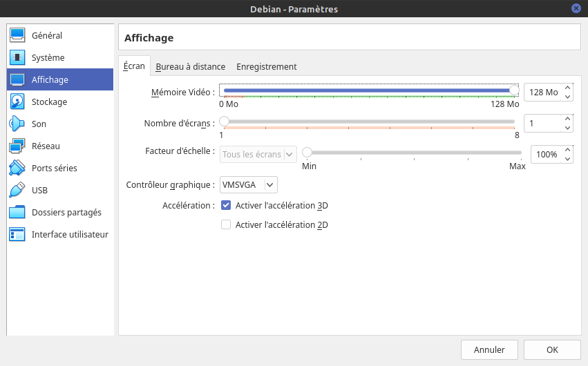This screenshot has width=588, height=366.
Task: Click the Système chip icon
Action: 17,57
